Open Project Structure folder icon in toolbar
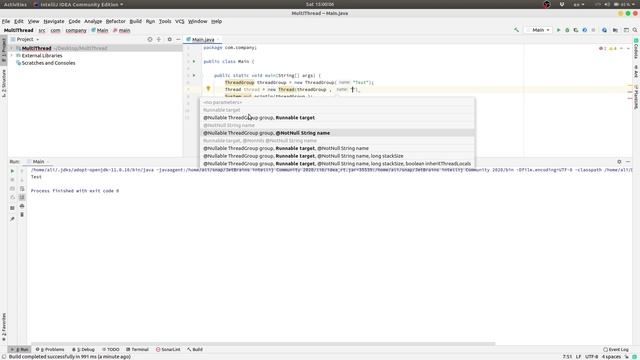The image size is (640, 360). [615, 30]
